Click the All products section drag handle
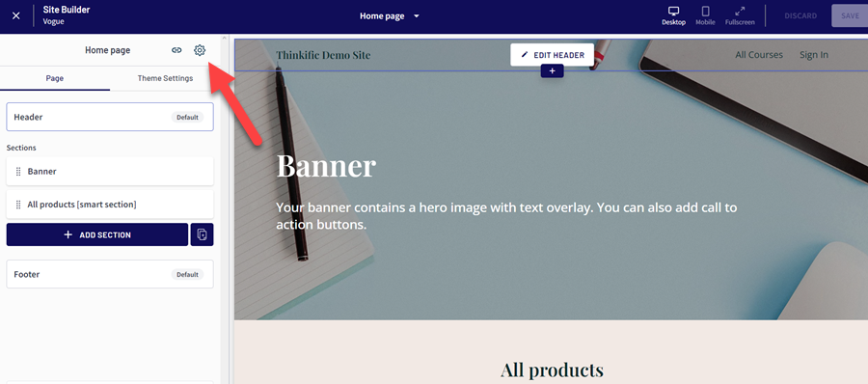The image size is (868, 384). (x=18, y=205)
